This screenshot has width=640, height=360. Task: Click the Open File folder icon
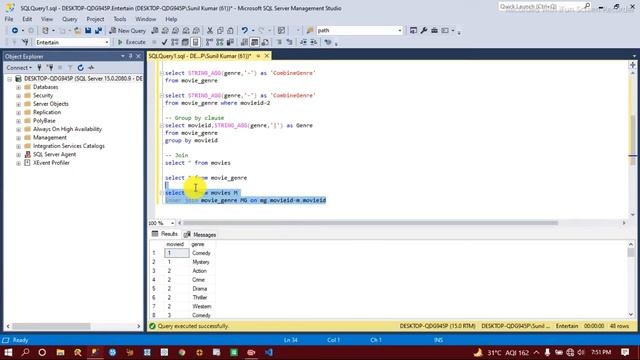point(78,31)
